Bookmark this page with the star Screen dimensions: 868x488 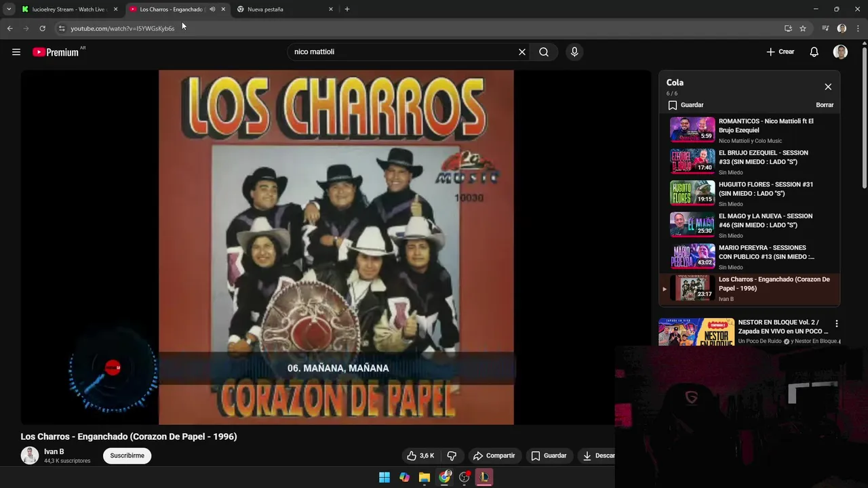click(803, 28)
